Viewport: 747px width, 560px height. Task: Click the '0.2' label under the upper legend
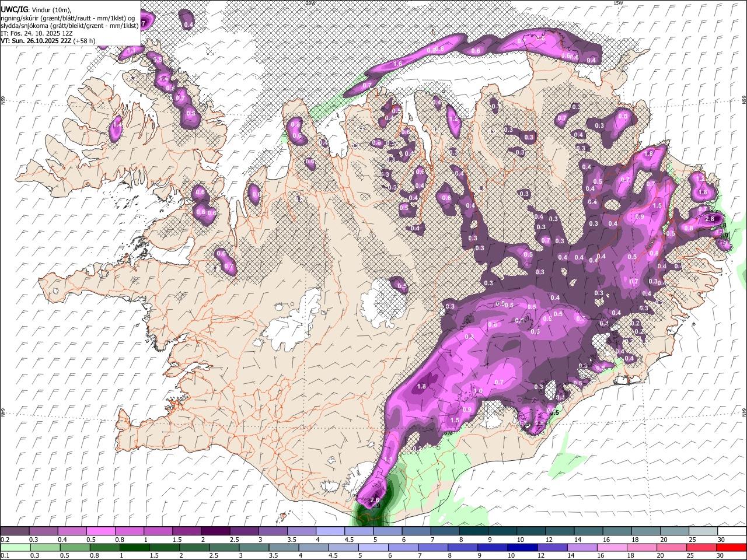[x=5, y=540]
